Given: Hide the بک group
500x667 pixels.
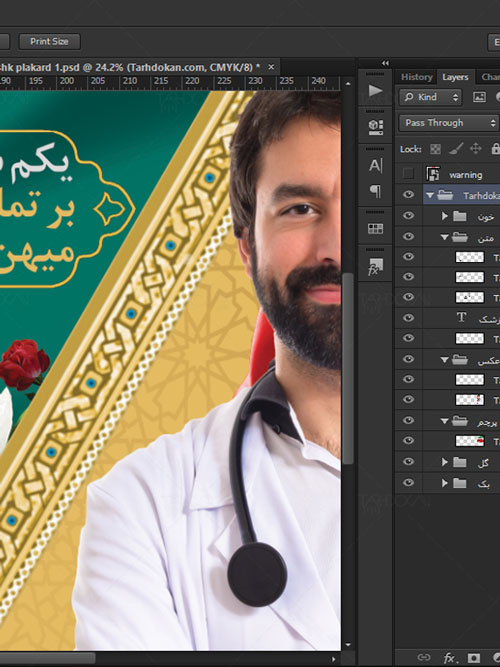Looking at the screenshot, I should coord(409,482).
